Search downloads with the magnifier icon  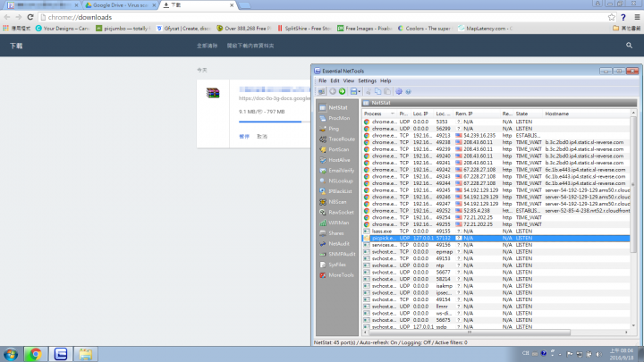(629, 46)
